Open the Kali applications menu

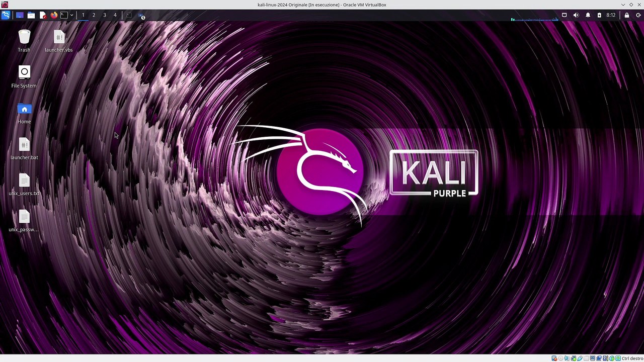[x=6, y=15]
